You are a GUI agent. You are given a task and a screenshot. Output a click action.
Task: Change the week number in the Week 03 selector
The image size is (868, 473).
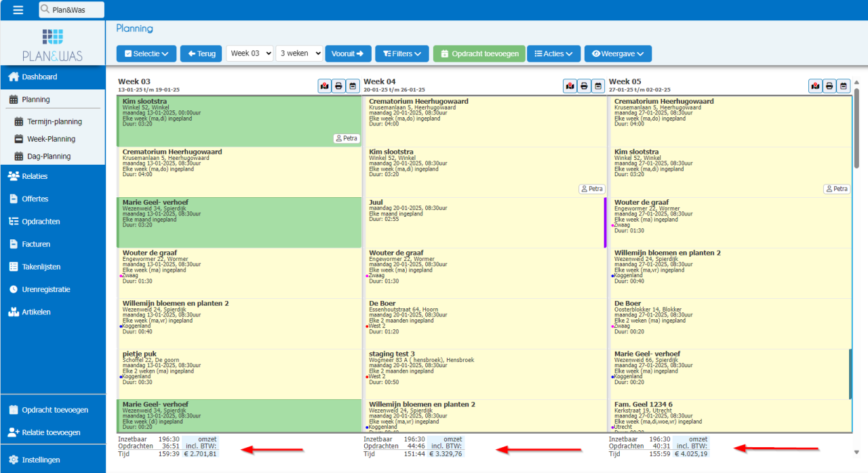tap(250, 54)
